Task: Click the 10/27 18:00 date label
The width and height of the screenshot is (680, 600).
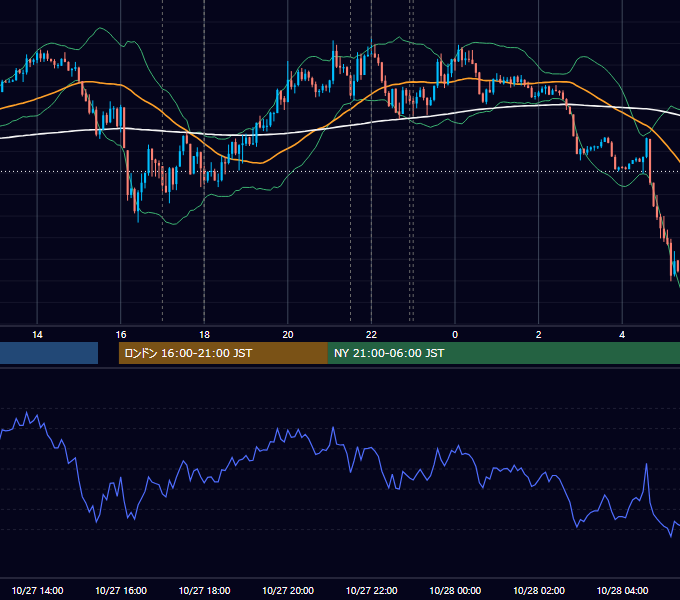Action: pyautogui.click(x=204, y=590)
